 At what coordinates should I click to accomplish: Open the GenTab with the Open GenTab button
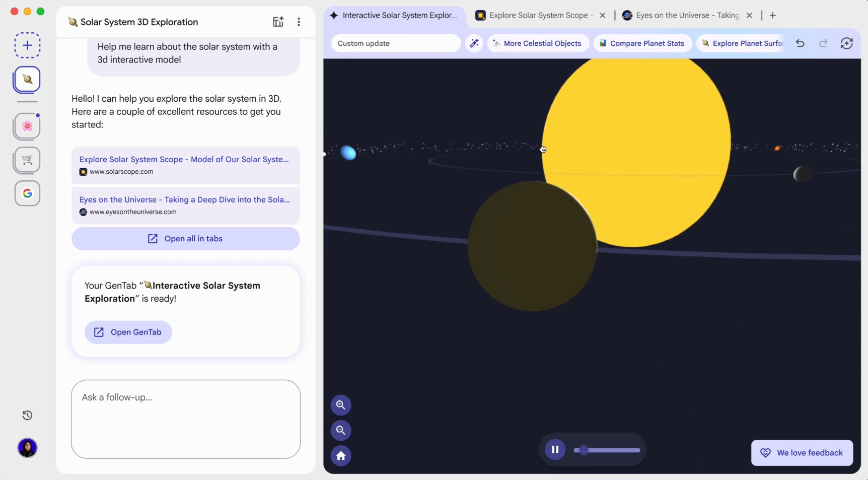[x=128, y=332]
